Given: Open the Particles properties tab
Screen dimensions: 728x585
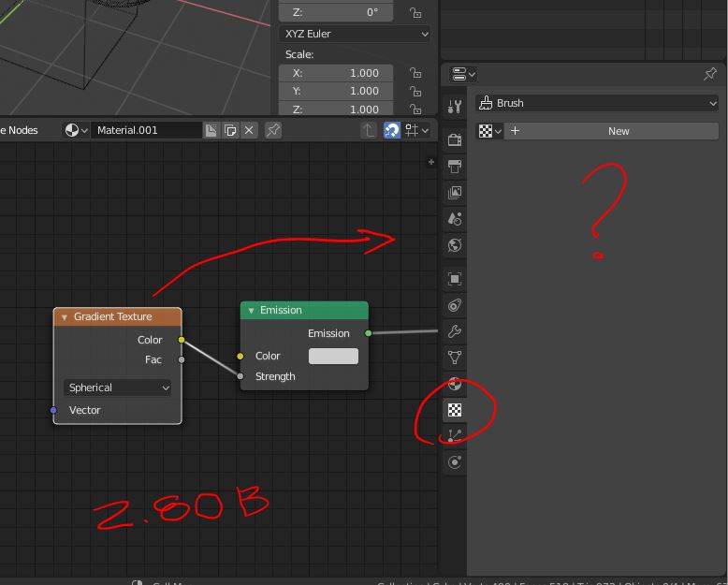Looking at the screenshot, I should pyautogui.click(x=455, y=436).
